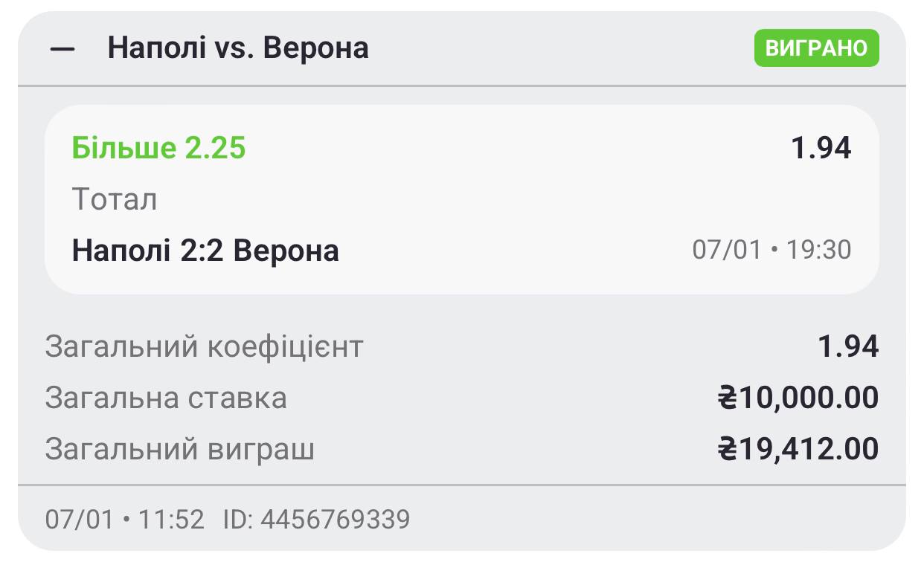Click the green "ВИГРАНО" status badge
This screenshot has width=924, height=562.
tap(816, 48)
